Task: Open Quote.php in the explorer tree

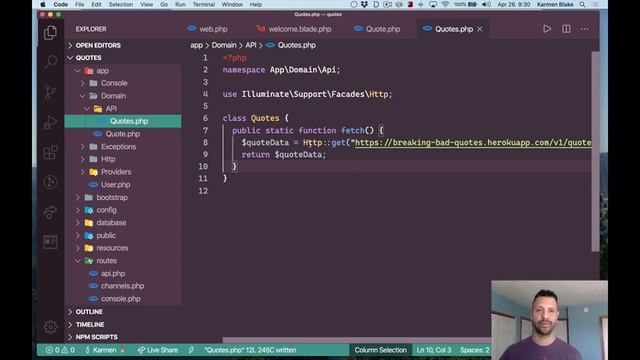Action: click(122, 134)
